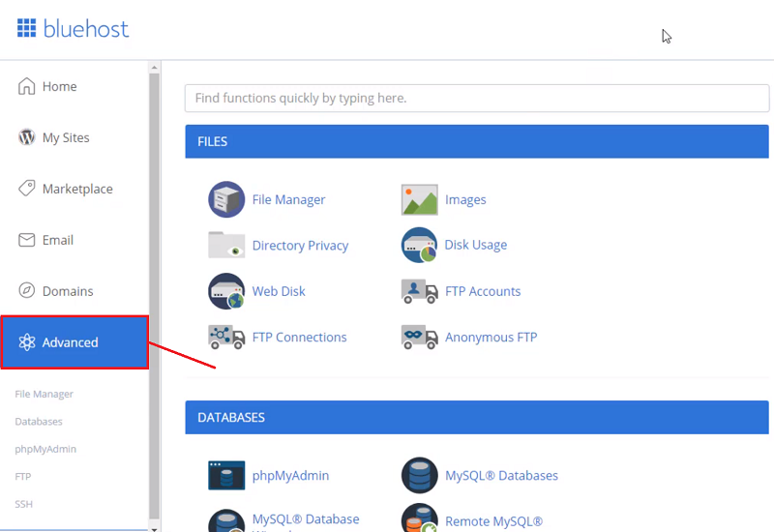The width and height of the screenshot is (774, 532).
Task: Collapse the FILES section header
Action: 476,141
